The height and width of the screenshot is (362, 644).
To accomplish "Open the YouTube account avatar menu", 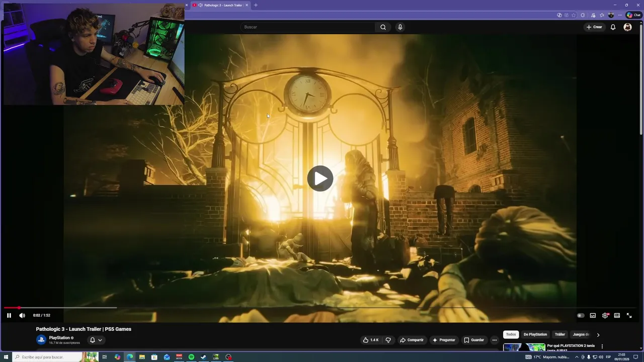I will click(x=627, y=27).
